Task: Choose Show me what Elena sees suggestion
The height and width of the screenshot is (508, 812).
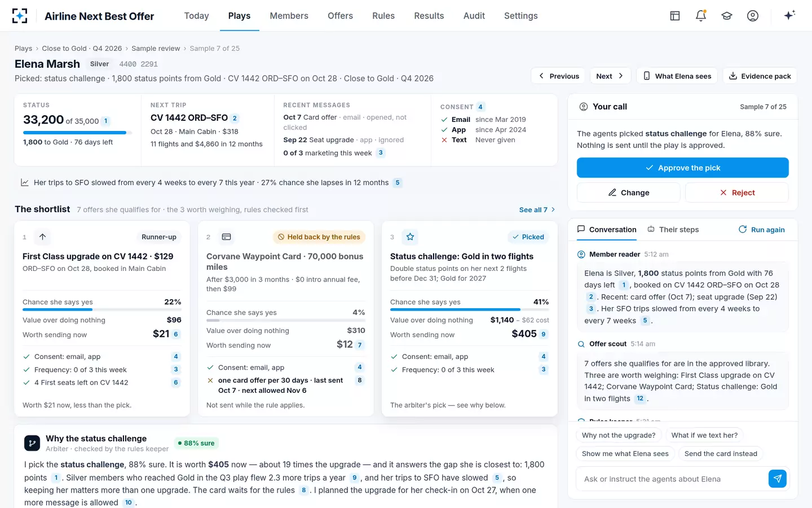Action: coord(625,454)
